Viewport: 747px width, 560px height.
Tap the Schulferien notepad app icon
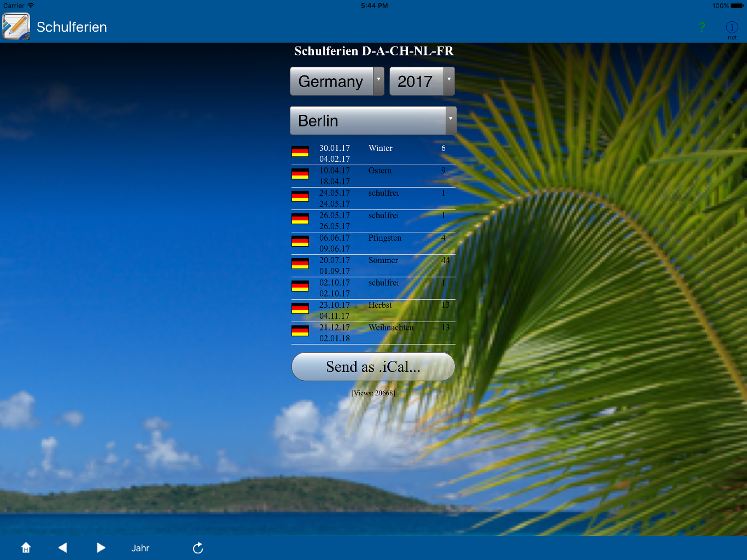[x=16, y=26]
